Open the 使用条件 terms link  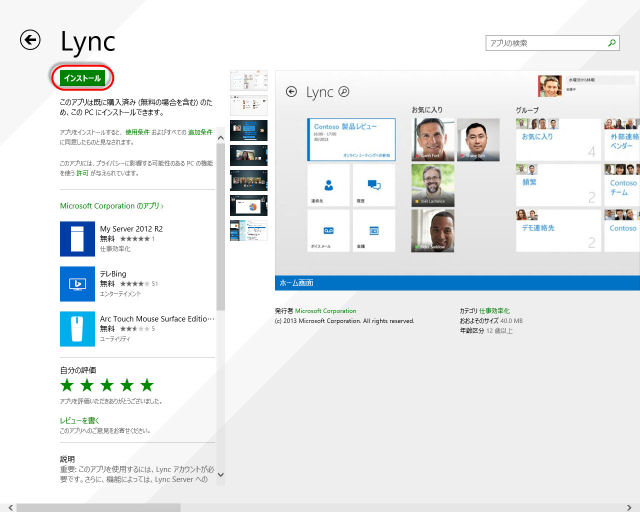[138, 132]
